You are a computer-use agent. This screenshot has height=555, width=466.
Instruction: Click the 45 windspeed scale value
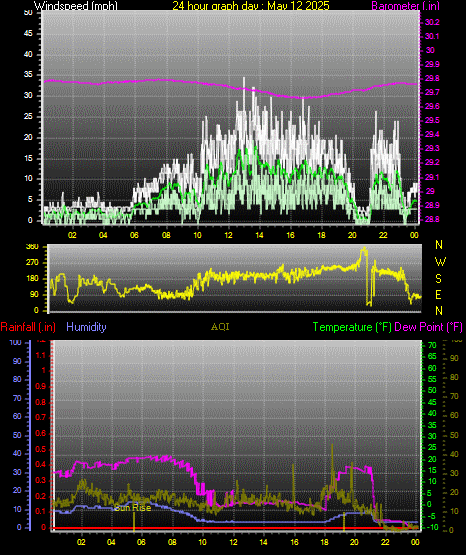click(28, 34)
